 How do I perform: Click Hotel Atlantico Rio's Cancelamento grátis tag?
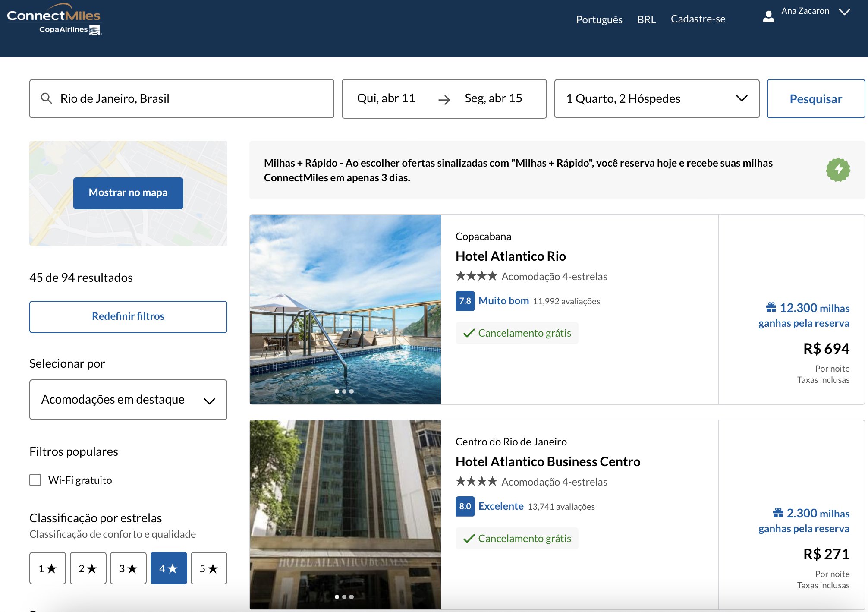coord(517,333)
